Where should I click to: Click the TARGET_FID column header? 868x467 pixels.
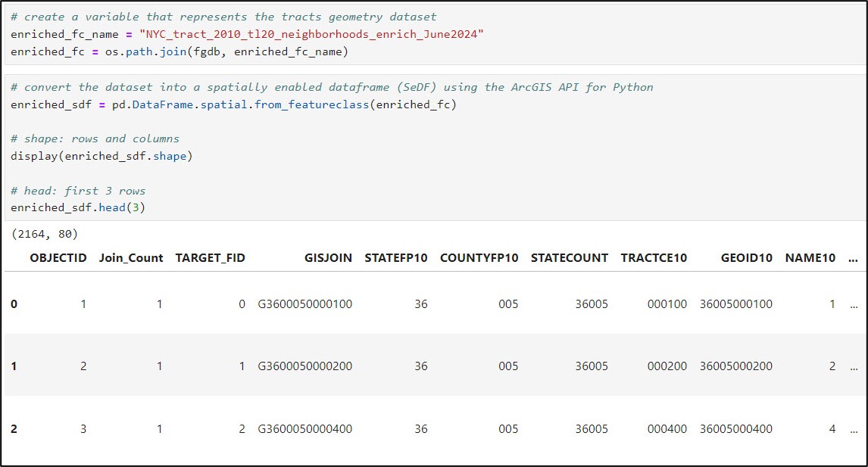tap(211, 257)
